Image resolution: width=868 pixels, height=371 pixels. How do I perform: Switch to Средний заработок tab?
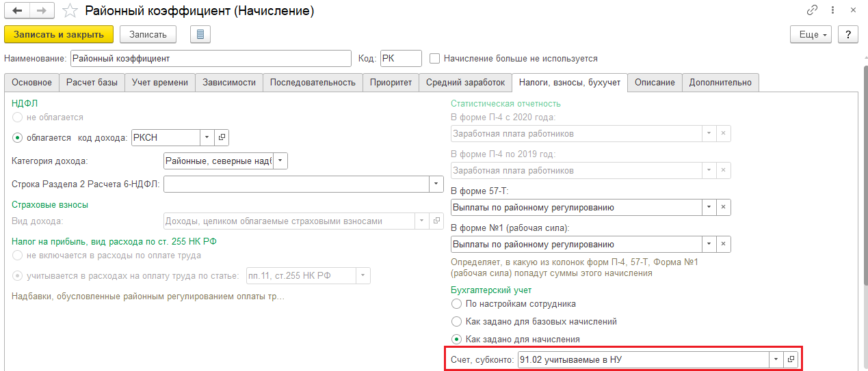(465, 82)
